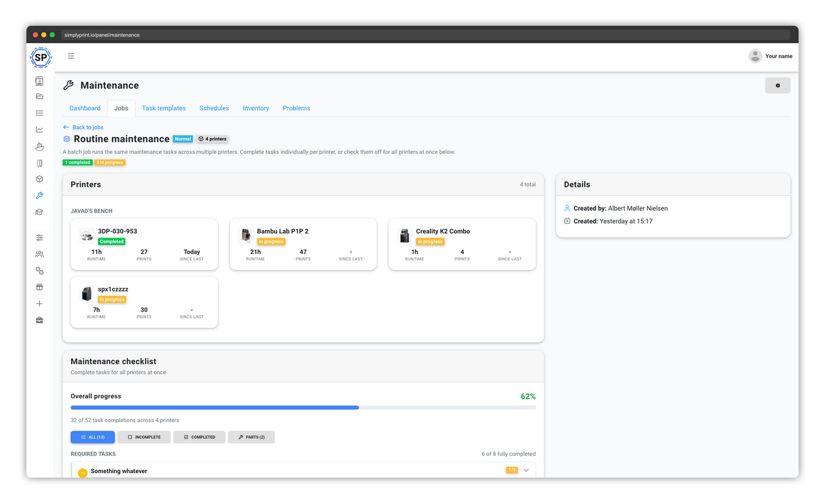Filter checklist by COMPLETED tasks

coord(199,437)
